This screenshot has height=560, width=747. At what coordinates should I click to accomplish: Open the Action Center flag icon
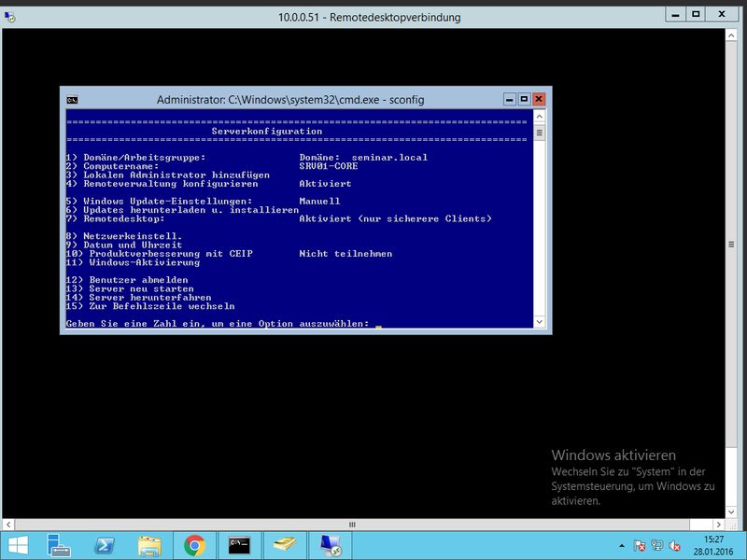click(x=640, y=545)
